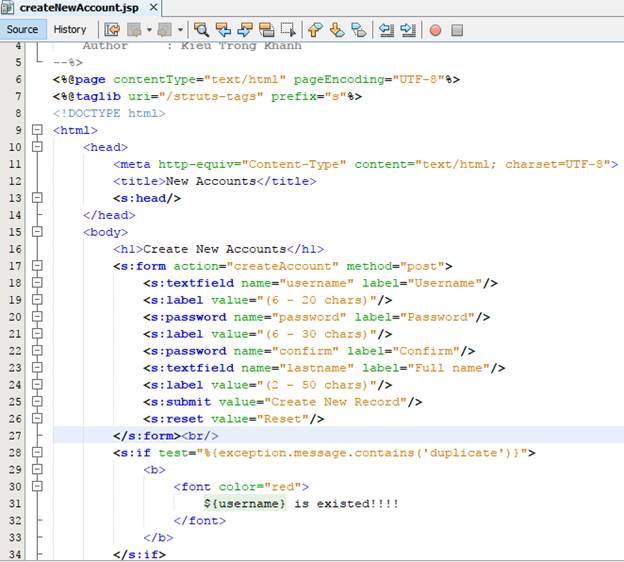Click the Create New Accounts heading text
Screen dimensions: 624x562
coord(214,249)
